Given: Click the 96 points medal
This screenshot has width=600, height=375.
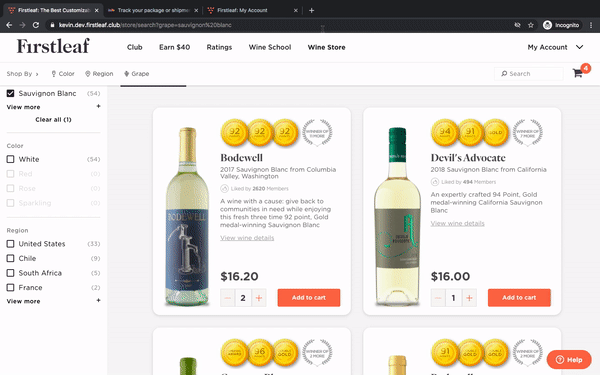Looking at the screenshot, I should [x=259, y=352].
